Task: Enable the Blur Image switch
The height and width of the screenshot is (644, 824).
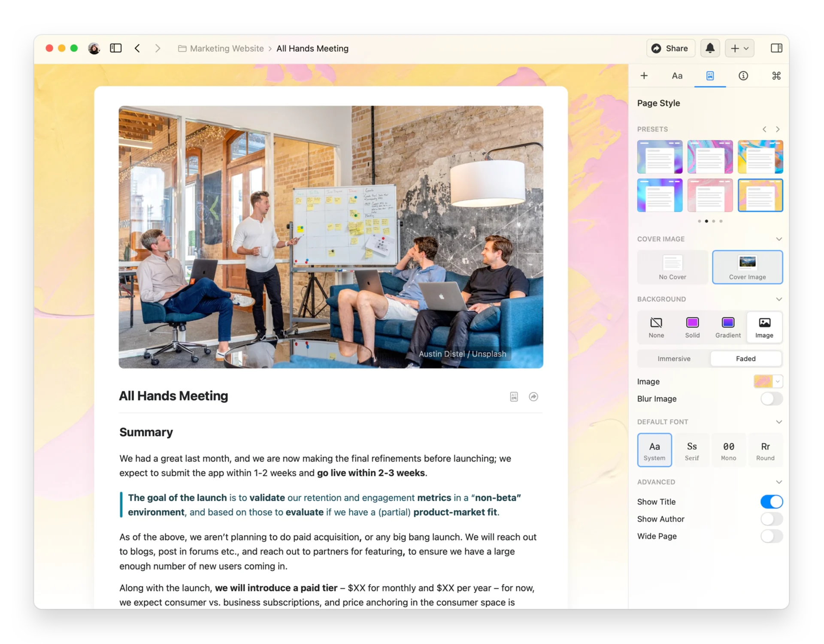Action: [771, 399]
